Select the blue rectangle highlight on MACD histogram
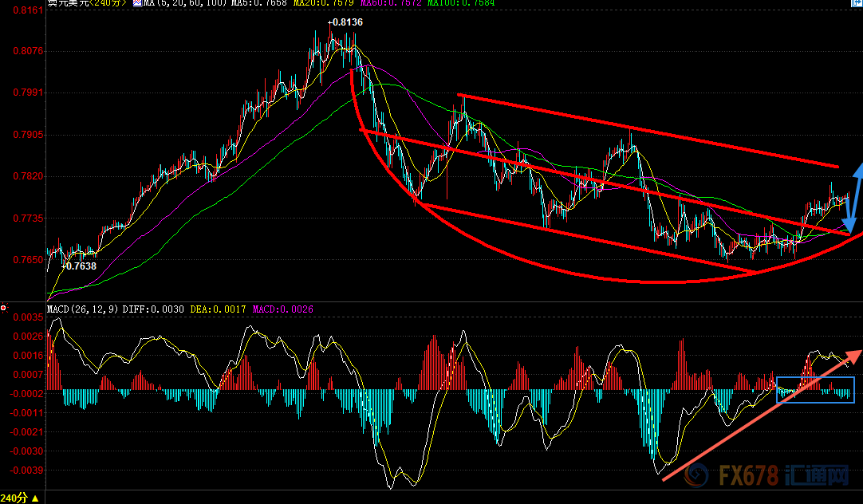 (814, 389)
